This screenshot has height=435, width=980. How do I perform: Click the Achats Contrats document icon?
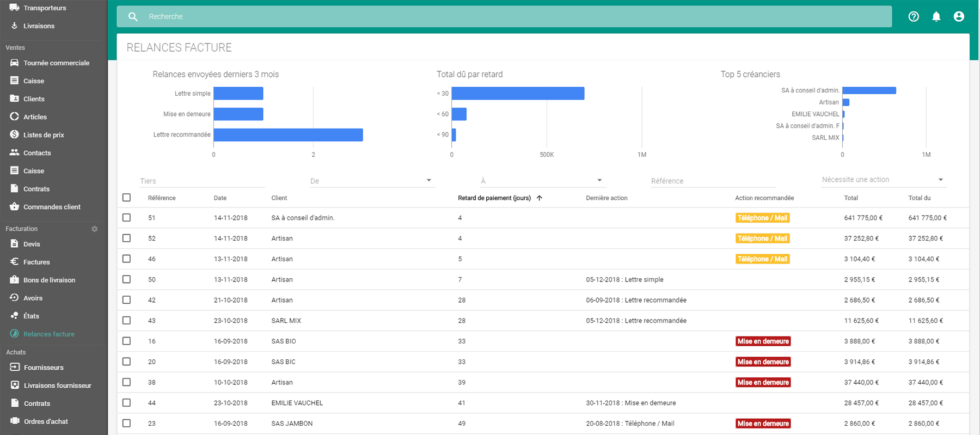[x=15, y=403]
